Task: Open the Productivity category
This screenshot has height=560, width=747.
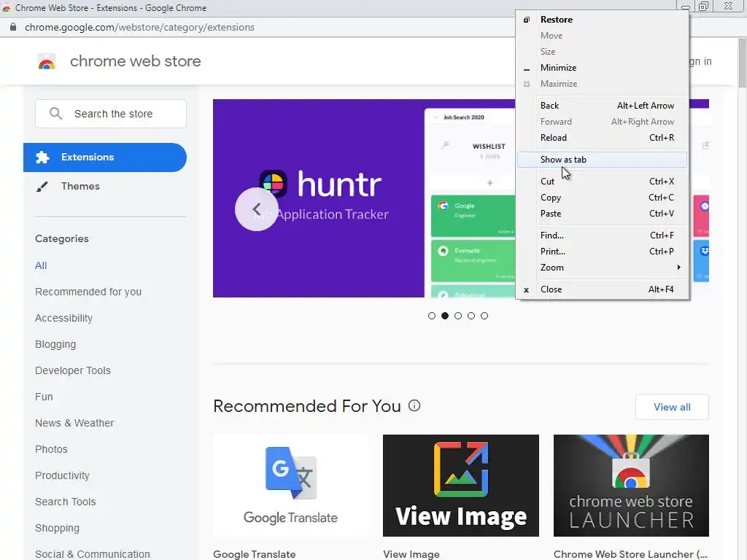Action: coord(62,475)
